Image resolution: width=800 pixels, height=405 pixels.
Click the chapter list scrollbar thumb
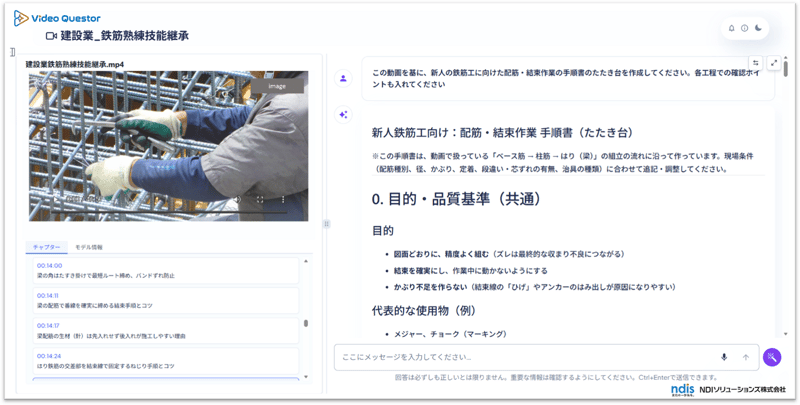coord(306,323)
